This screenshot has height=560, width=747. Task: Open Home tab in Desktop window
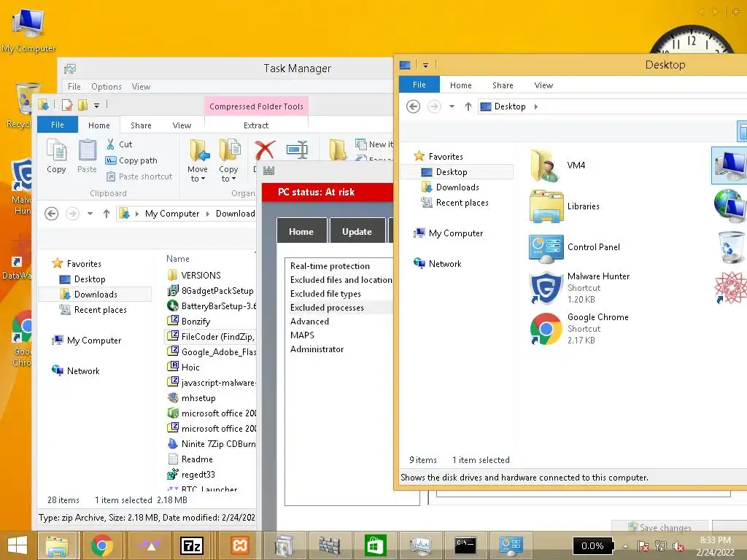(461, 85)
